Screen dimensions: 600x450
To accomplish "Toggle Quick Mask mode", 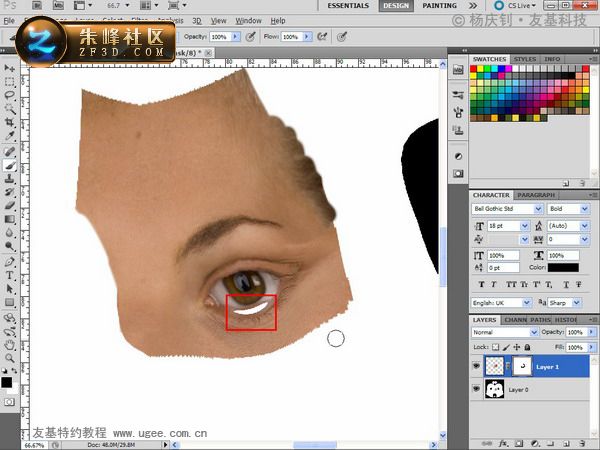I will tap(9, 402).
